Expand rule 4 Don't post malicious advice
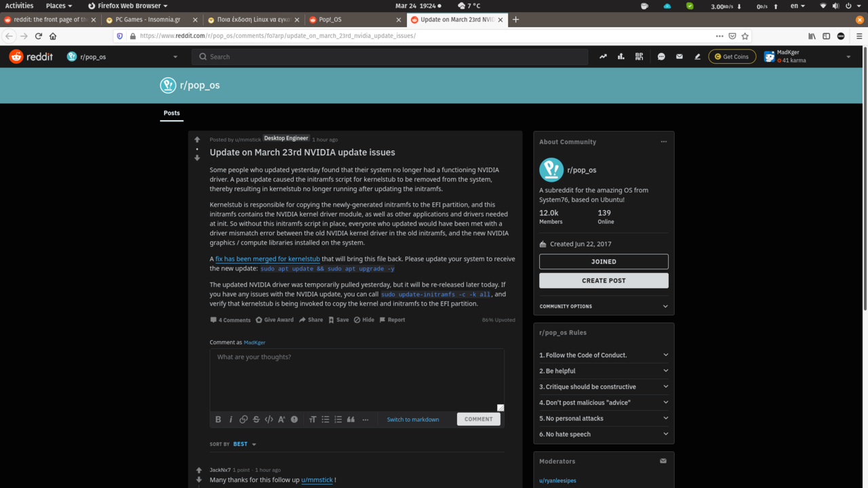 click(604, 403)
